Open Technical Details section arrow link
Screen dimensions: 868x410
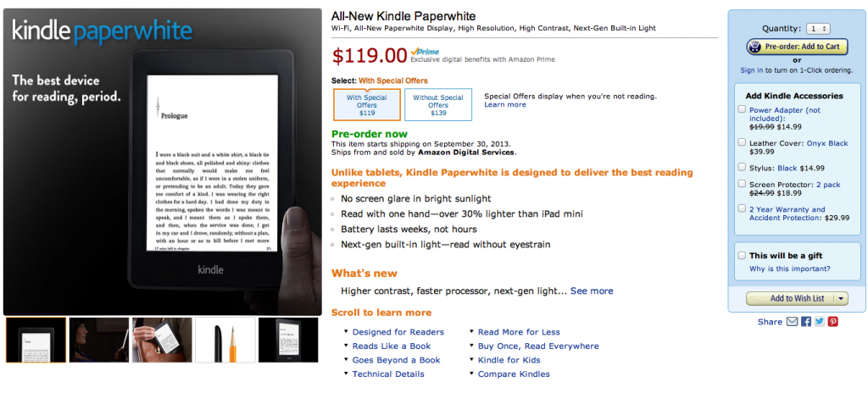coord(388,374)
